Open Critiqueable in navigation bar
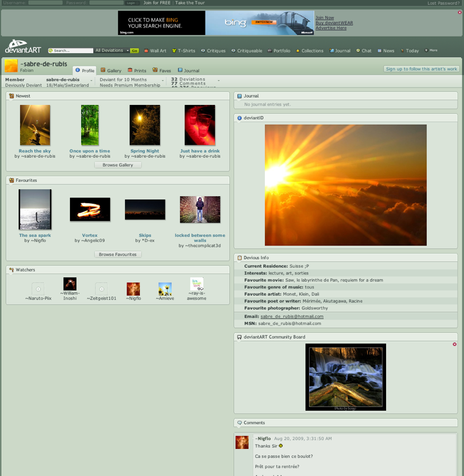Image resolution: width=464 pixels, height=476 pixels. coord(246,51)
